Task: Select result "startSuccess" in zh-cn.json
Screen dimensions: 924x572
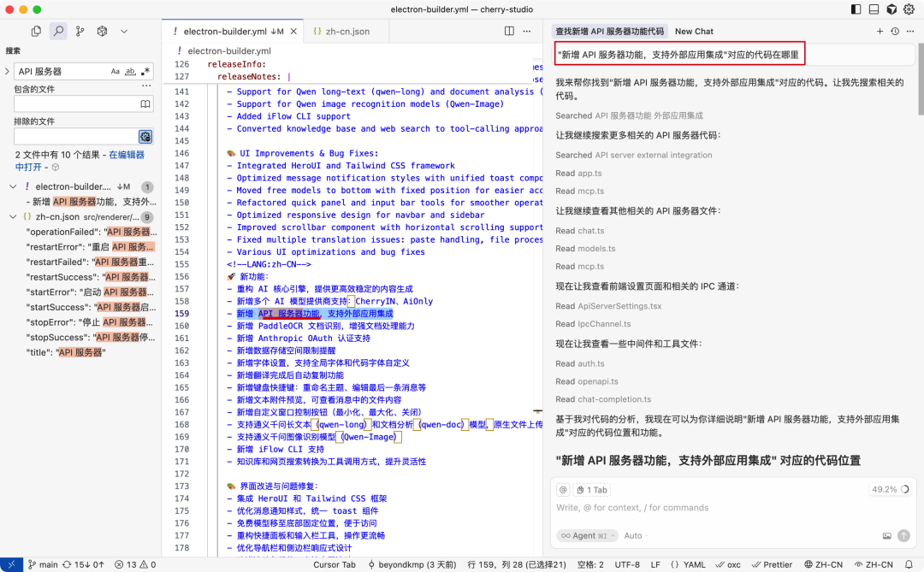Action: pyautogui.click(x=91, y=307)
